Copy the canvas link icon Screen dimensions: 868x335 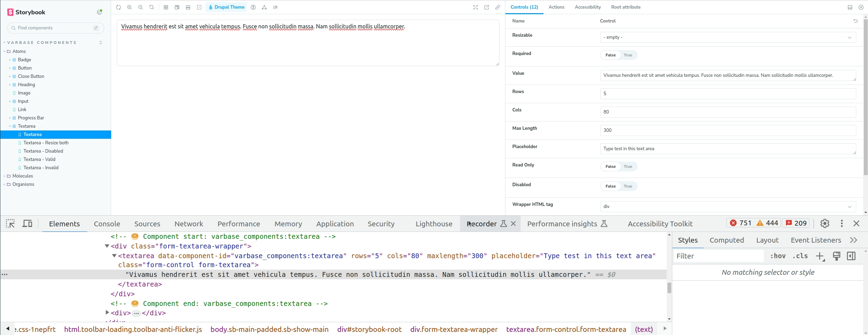click(x=498, y=7)
